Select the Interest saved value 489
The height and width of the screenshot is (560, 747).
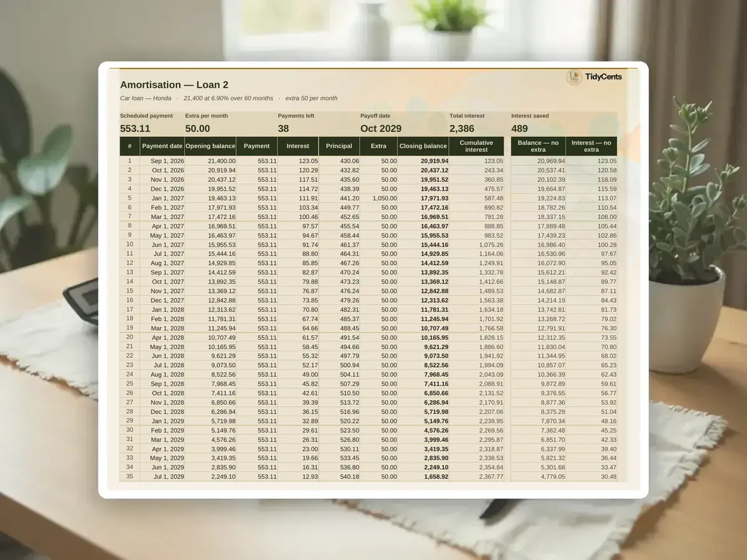pos(520,129)
